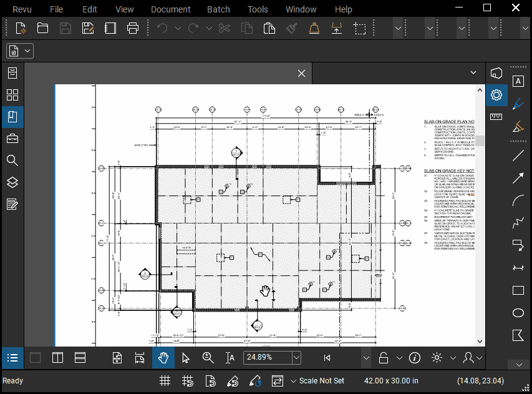Screen dimensions: 532x394
Task: Open the Text Box markup tool
Action: click(x=518, y=81)
